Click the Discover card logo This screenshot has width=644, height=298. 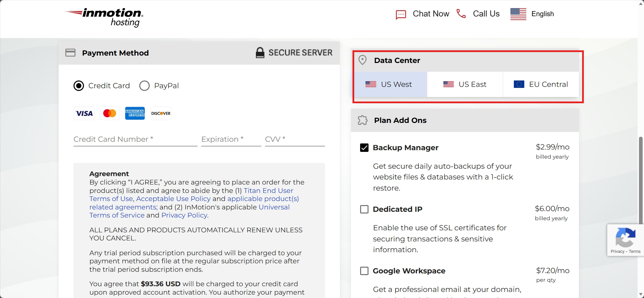coord(161,113)
